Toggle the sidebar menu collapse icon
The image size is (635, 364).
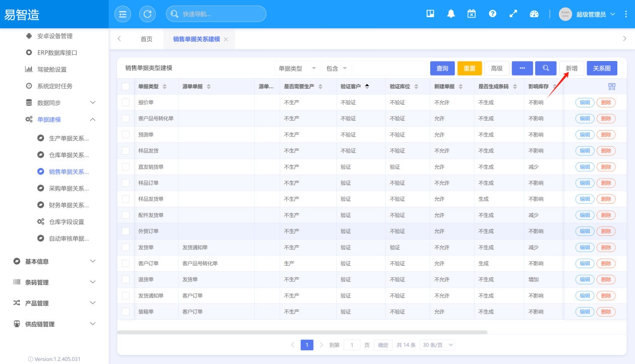(x=123, y=14)
